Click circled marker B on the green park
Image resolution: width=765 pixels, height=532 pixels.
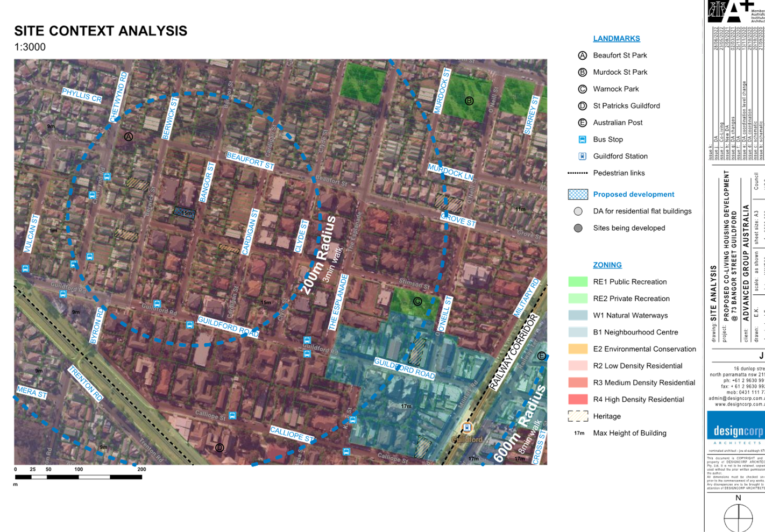(x=469, y=101)
